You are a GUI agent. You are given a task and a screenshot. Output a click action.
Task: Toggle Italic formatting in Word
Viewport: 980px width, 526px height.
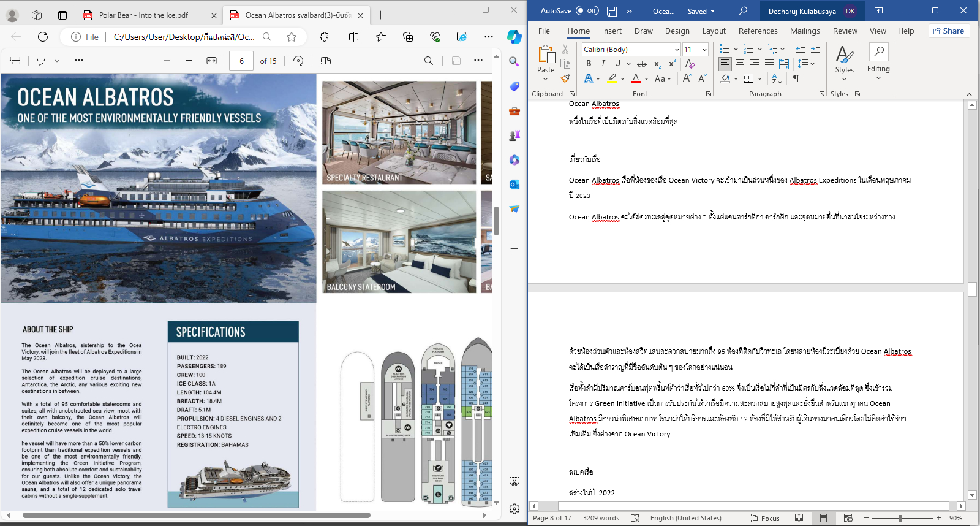(x=603, y=64)
